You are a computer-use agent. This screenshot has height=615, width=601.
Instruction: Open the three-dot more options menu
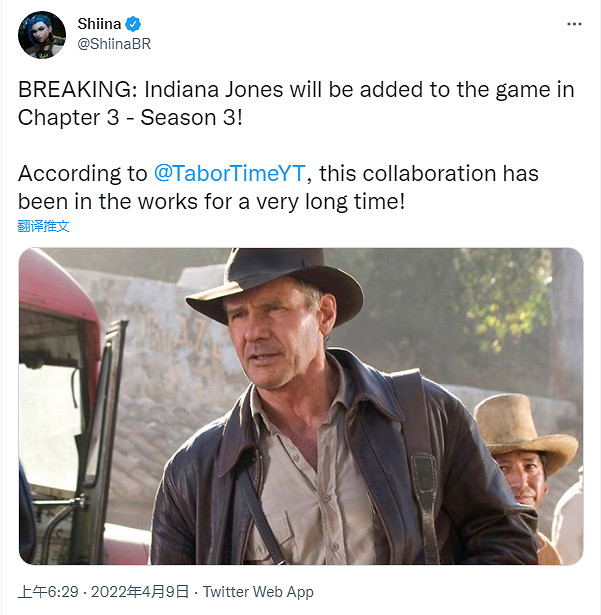574,24
